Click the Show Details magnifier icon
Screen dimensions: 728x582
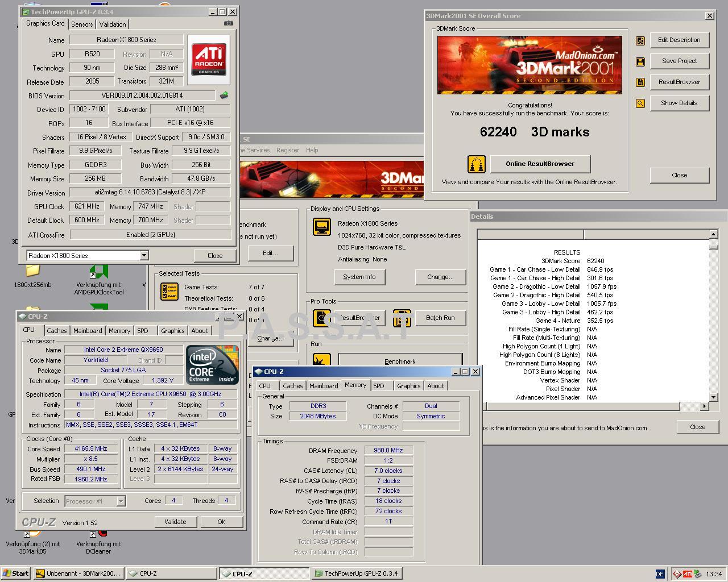coord(640,103)
